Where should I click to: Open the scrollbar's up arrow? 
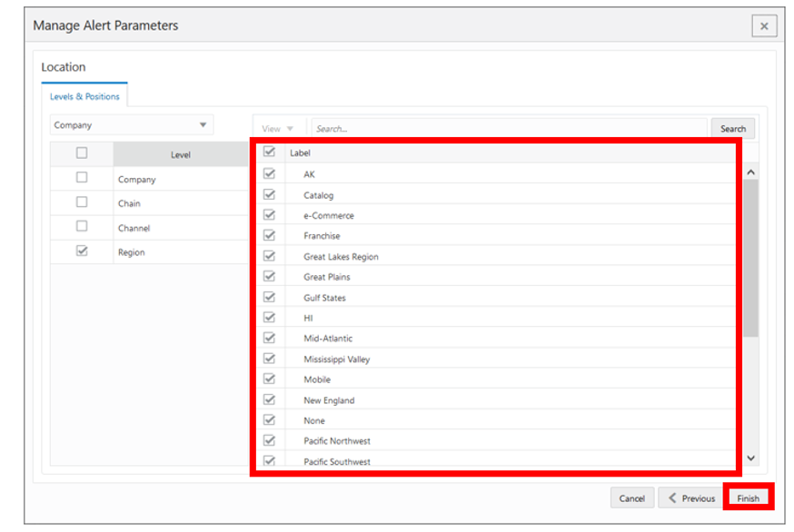[x=750, y=172]
